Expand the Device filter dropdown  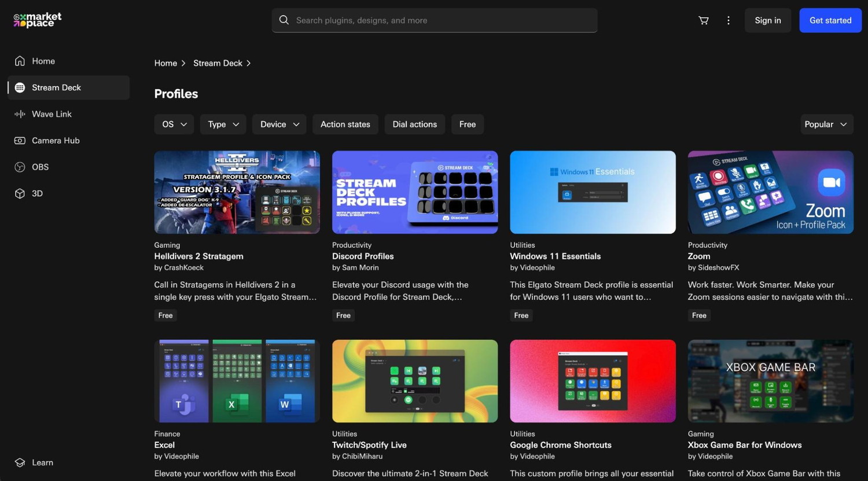[279, 124]
